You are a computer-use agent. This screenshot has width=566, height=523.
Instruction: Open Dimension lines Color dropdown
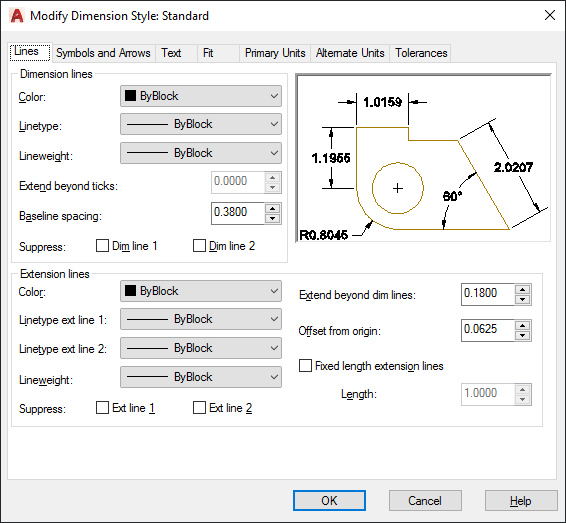click(x=201, y=96)
